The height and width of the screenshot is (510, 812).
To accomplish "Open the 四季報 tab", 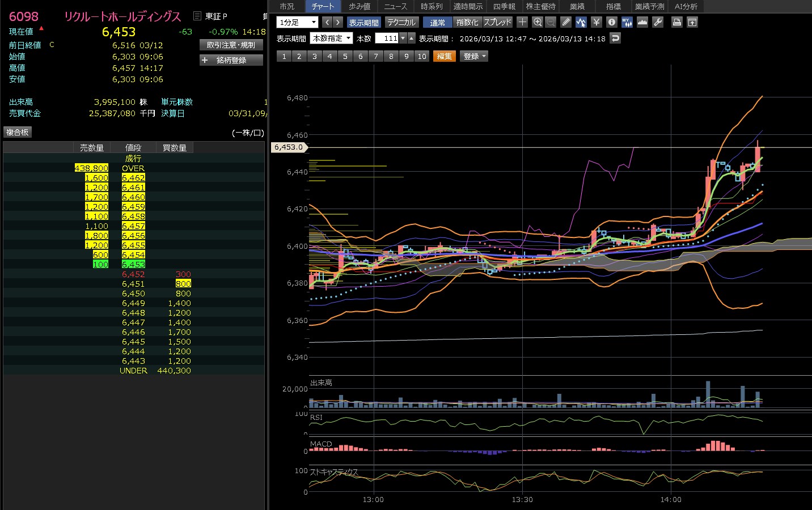I will 504,6.
